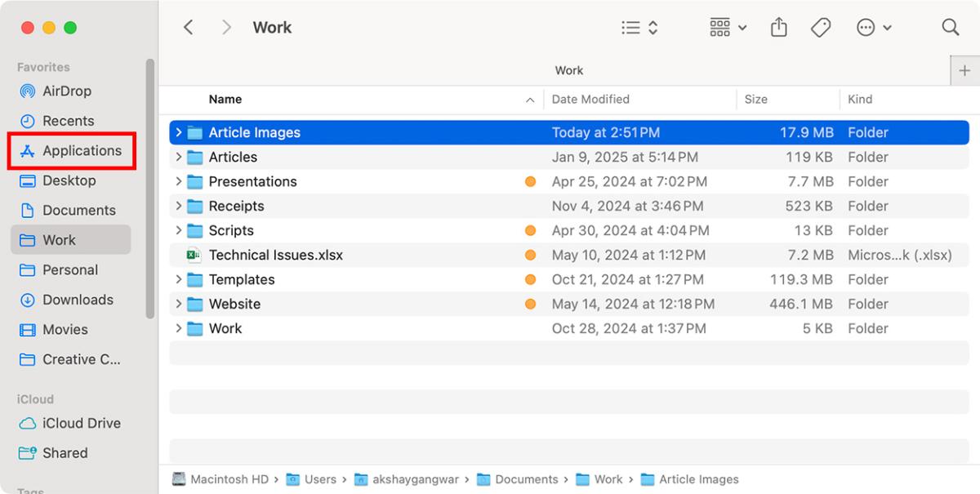Screen dimensions: 980x494
Task: Select the Scripts folder name
Action: coord(231,230)
